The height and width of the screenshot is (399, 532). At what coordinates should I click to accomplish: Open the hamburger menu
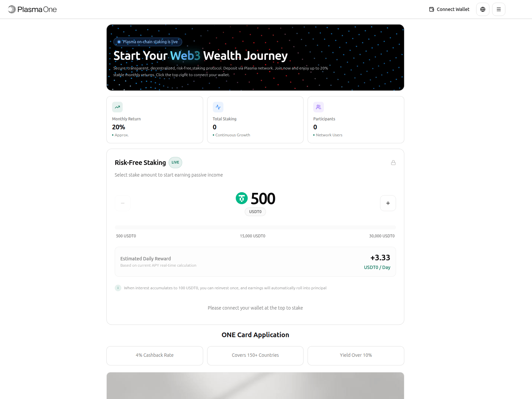tap(499, 9)
